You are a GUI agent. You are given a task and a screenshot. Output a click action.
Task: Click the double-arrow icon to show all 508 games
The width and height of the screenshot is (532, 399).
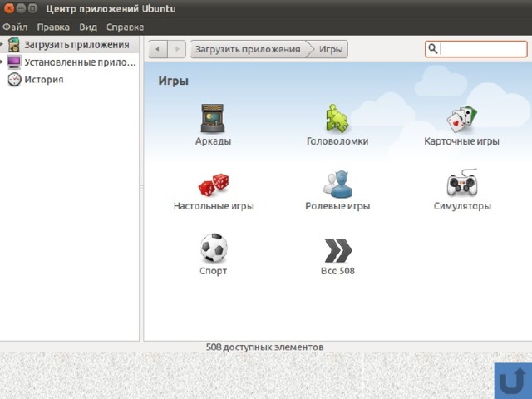pos(338,250)
